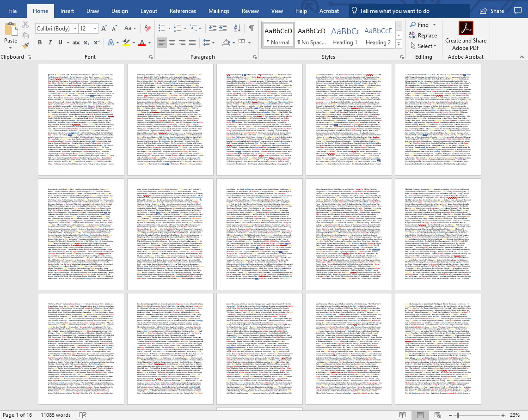Apply Strikethrough to text

coord(76,43)
